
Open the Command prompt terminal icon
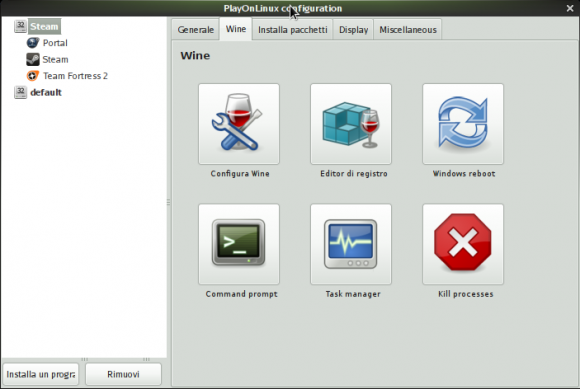(239, 244)
